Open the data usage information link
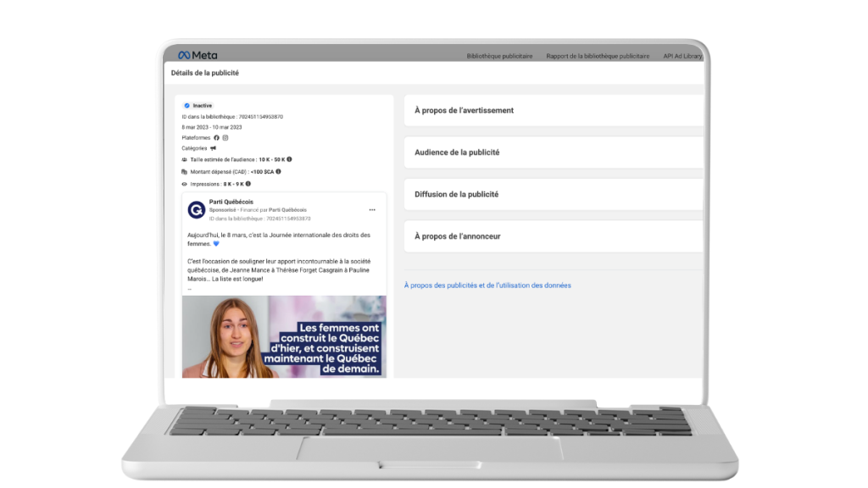 point(487,286)
